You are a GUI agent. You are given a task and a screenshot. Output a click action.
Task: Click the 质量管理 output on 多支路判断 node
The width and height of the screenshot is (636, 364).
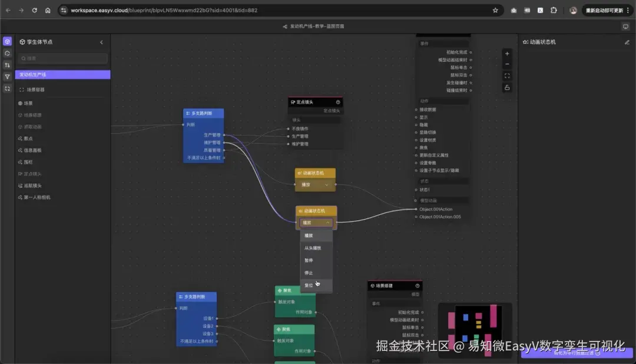tap(212, 150)
